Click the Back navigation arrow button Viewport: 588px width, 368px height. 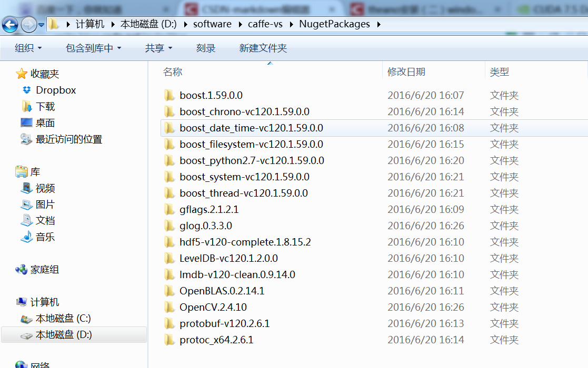10,24
